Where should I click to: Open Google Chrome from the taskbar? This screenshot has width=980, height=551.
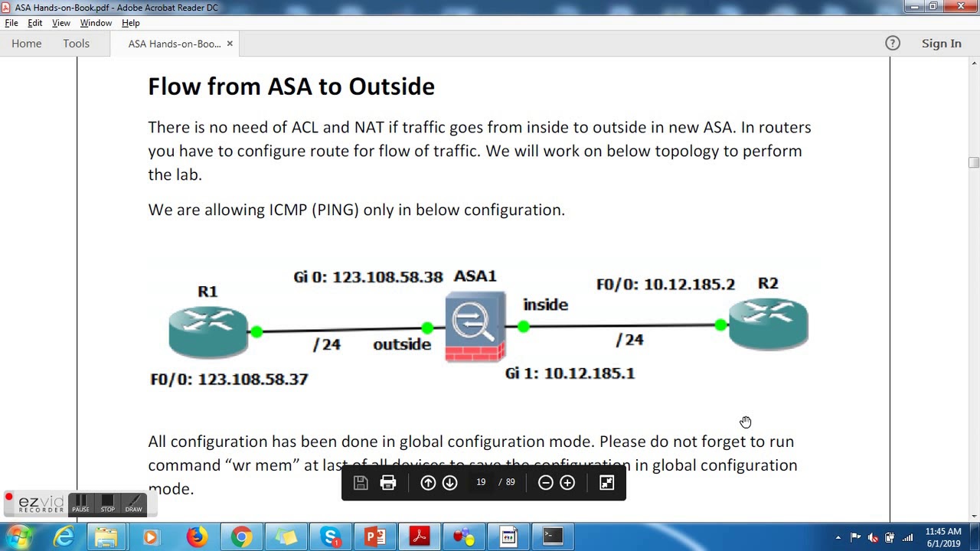(x=241, y=537)
